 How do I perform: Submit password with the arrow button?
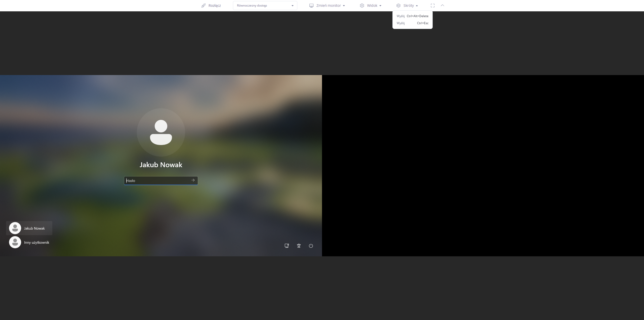point(193,180)
